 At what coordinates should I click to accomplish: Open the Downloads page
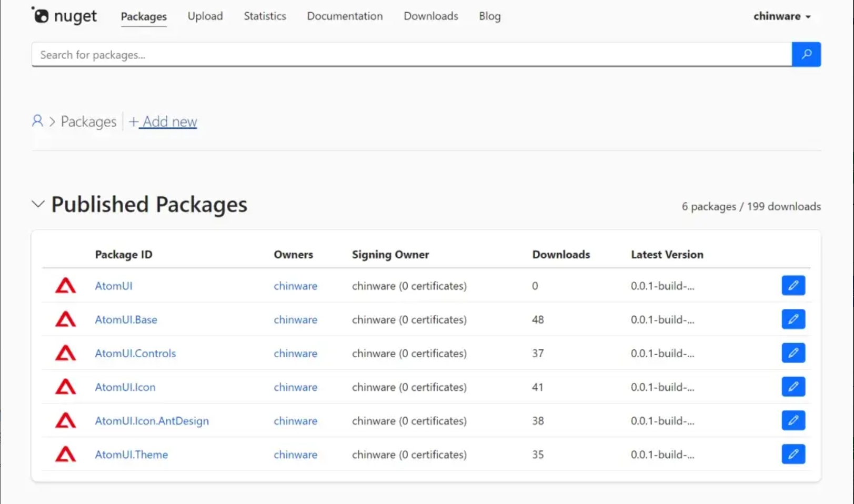(x=431, y=16)
